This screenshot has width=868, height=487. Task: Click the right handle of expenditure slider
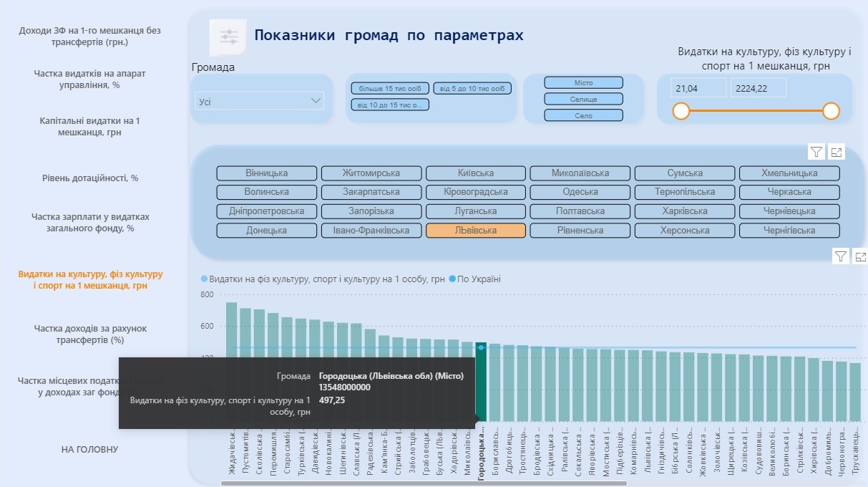[x=831, y=111]
